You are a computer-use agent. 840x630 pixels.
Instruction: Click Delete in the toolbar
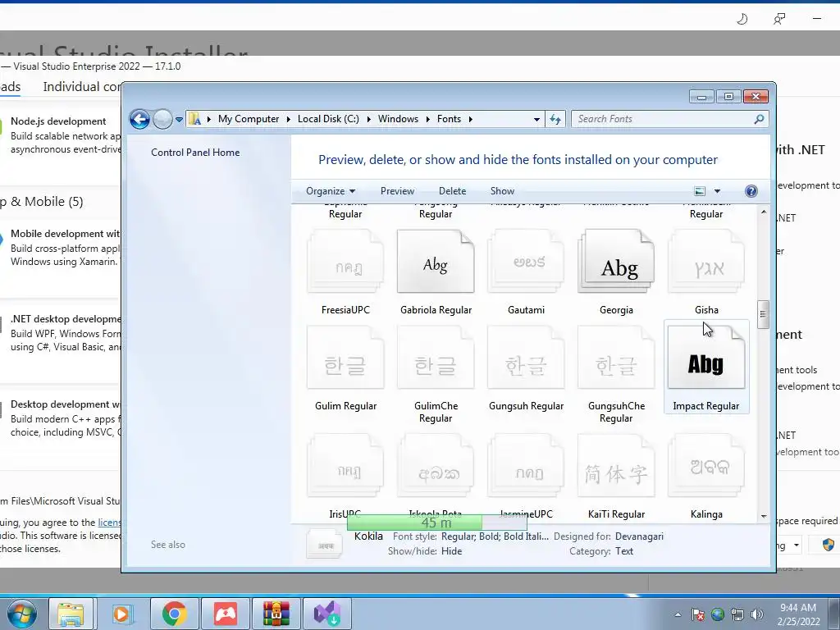coord(452,191)
